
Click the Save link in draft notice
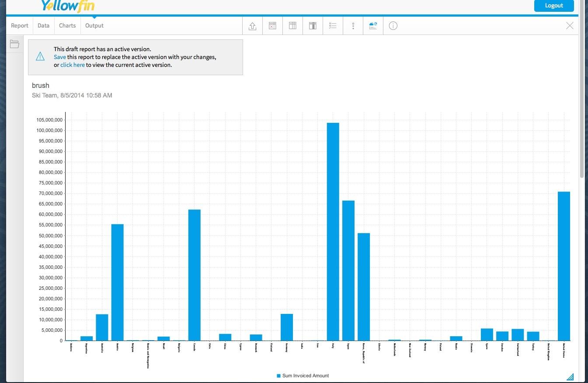[60, 57]
